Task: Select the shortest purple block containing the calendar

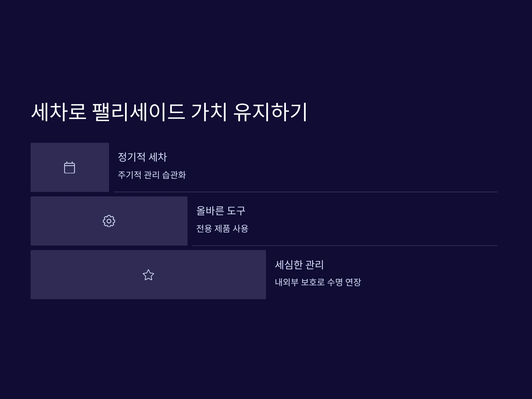Action: pos(70,167)
